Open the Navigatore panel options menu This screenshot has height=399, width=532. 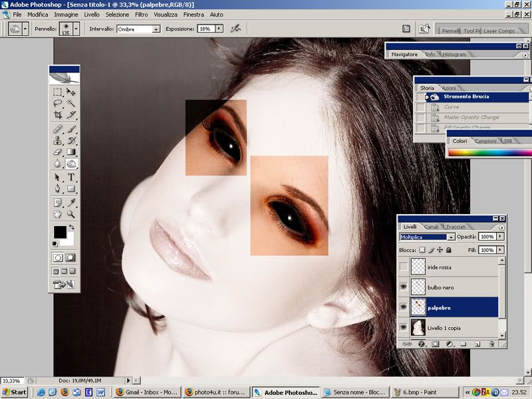coord(525,55)
